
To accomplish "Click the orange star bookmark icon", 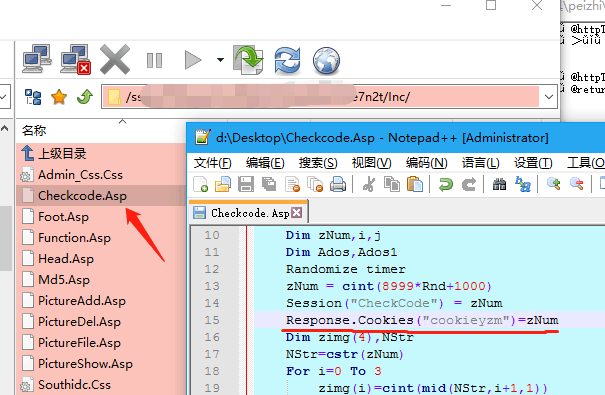I will tap(59, 97).
